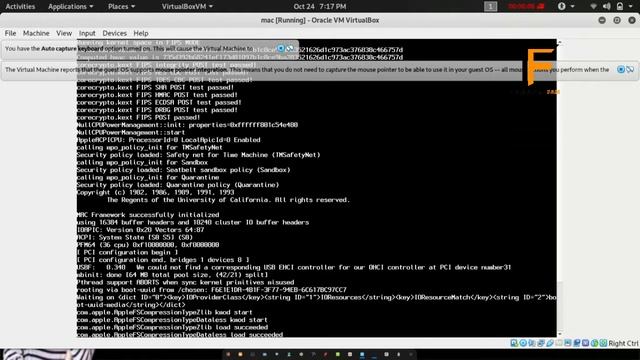Click the line 'NullCPUPowerManagement::start'
Viewport: 640px width, 360px height.
click(x=131, y=133)
